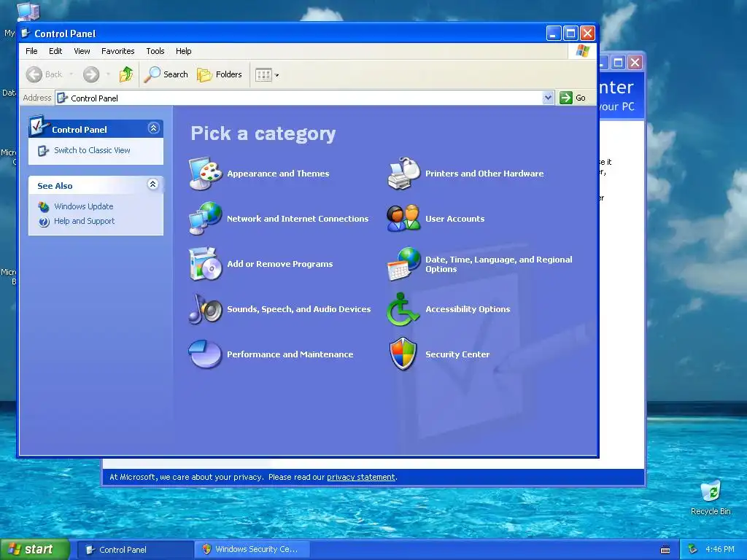Toggle the Folders pane button
This screenshot has width=747, height=560.
(220, 74)
